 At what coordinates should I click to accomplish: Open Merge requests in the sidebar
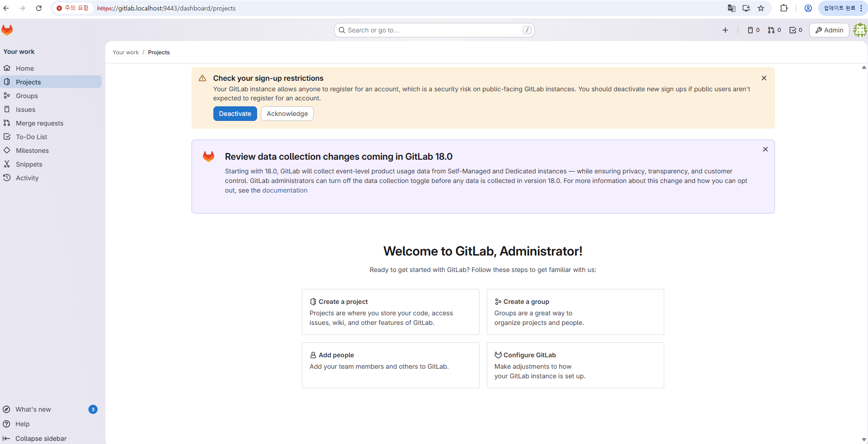(x=51, y=123)
